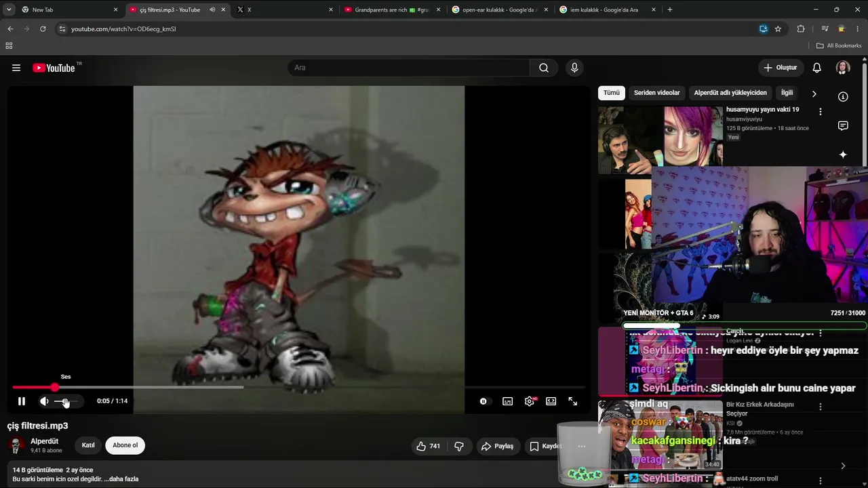Switch to Grandparents are rich tab
Image resolution: width=868 pixels, height=488 pixels.
[x=392, y=9]
